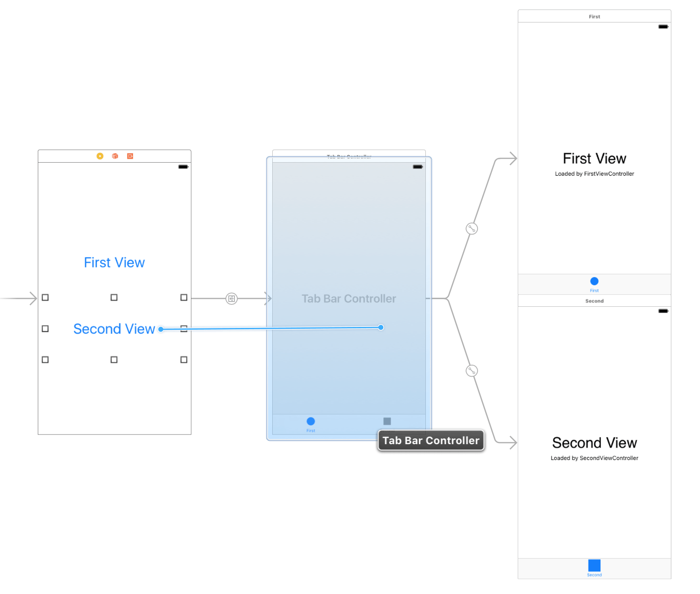Click blue circle tab icon in Tab Bar Controller
700x594 pixels.
(x=311, y=421)
